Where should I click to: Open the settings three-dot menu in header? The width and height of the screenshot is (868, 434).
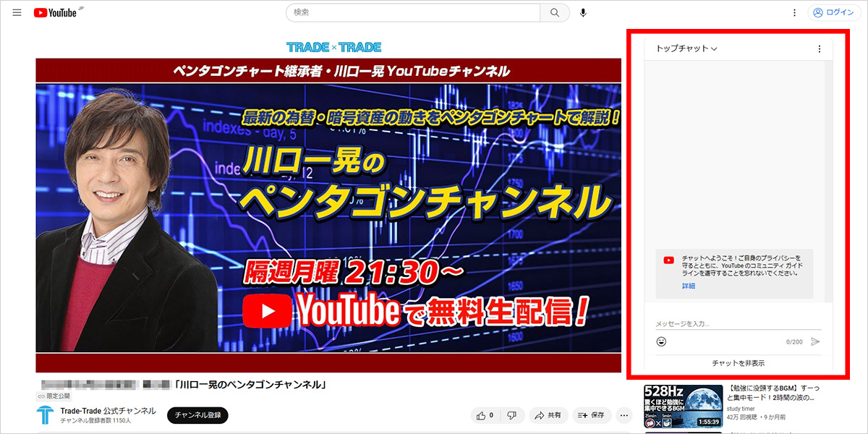click(x=794, y=12)
